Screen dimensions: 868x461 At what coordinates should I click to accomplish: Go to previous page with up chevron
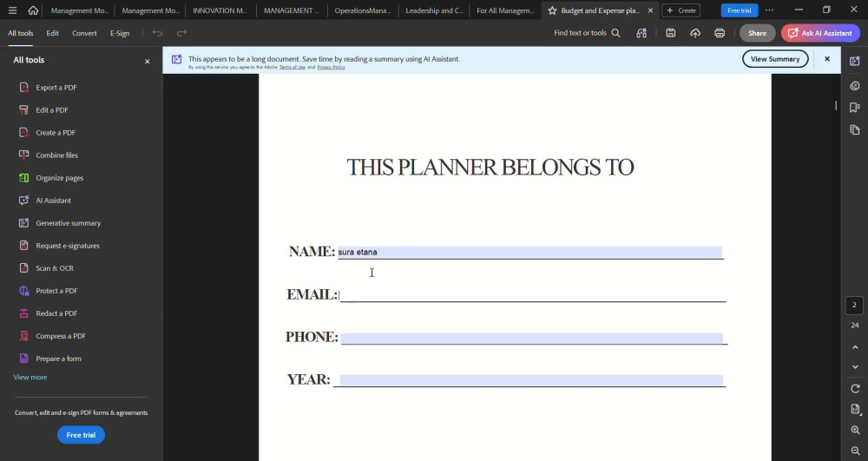click(855, 347)
